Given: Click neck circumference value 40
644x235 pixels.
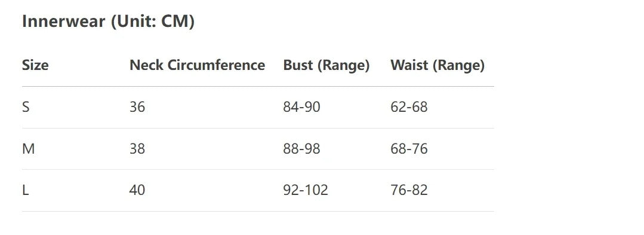Looking at the screenshot, I should point(137,190).
